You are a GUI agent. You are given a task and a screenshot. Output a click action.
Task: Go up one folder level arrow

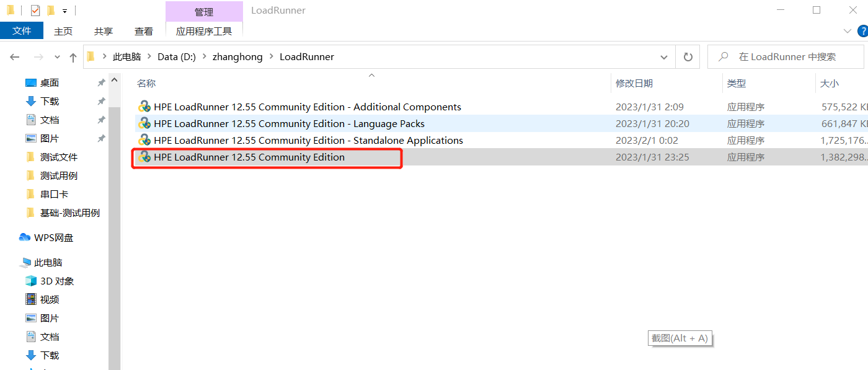(73, 57)
